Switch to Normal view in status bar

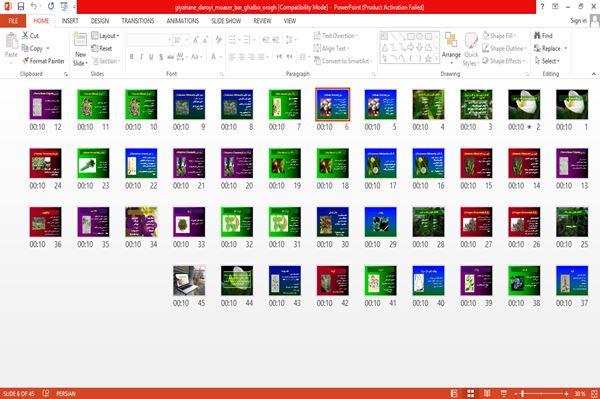click(454, 393)
